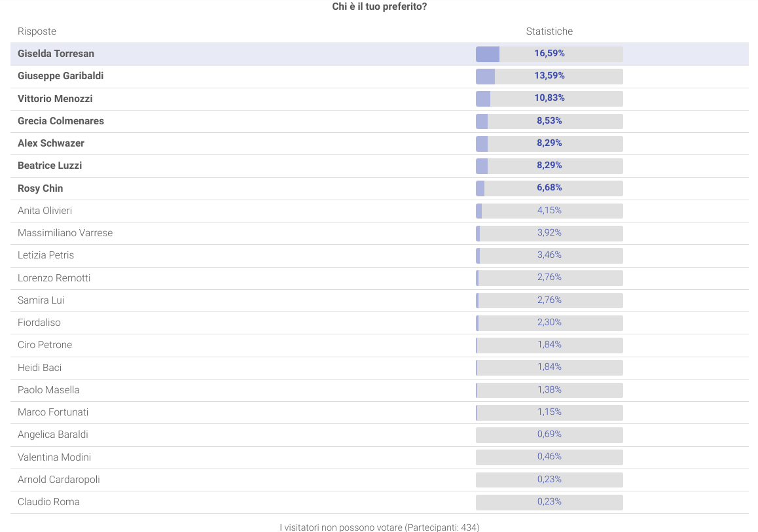The height and width of the screenshot is (532, 758).
Task: Click Claudio Roma's 0,23% bar
Action: 549,502
